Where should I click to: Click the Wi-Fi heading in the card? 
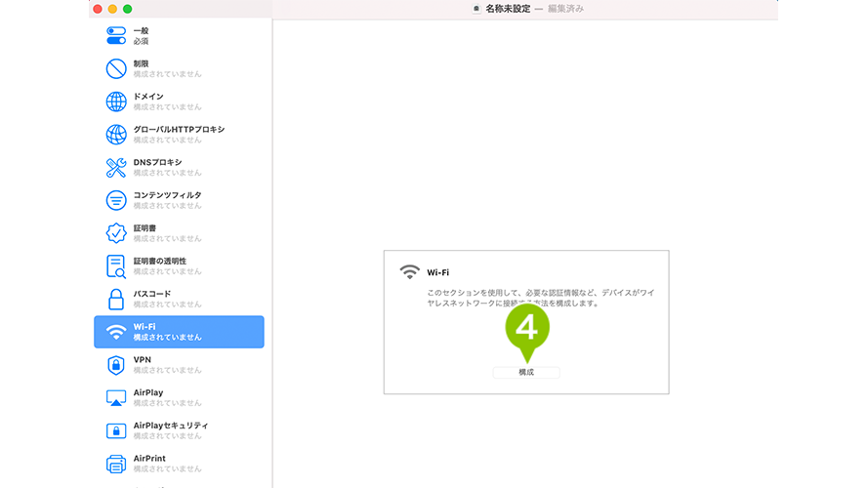click(437, 272)
